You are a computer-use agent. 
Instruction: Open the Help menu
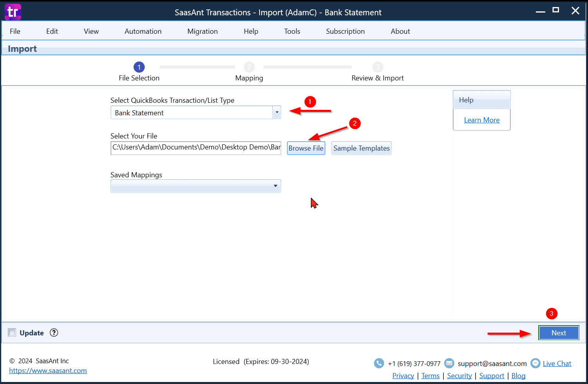coord(251,31)
